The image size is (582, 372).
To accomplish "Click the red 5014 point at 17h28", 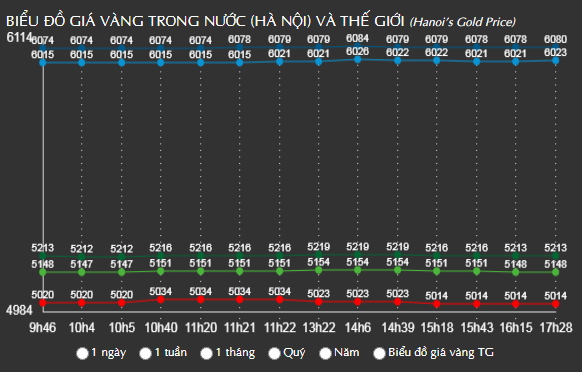I will (x=555, y=304).
